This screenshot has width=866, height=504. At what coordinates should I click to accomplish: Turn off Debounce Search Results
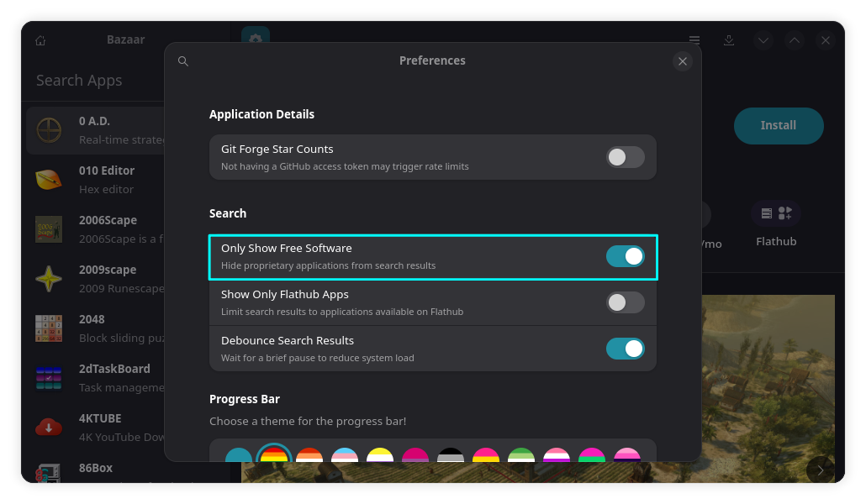(x=625, y=348)
